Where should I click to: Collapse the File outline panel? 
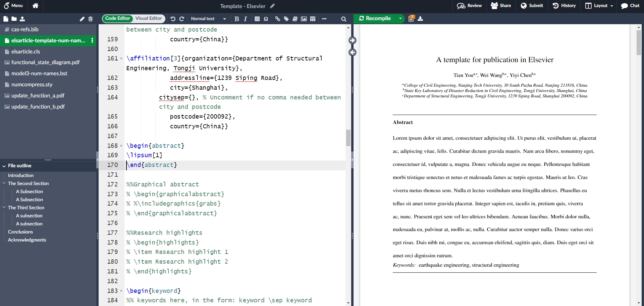[4, 166]
